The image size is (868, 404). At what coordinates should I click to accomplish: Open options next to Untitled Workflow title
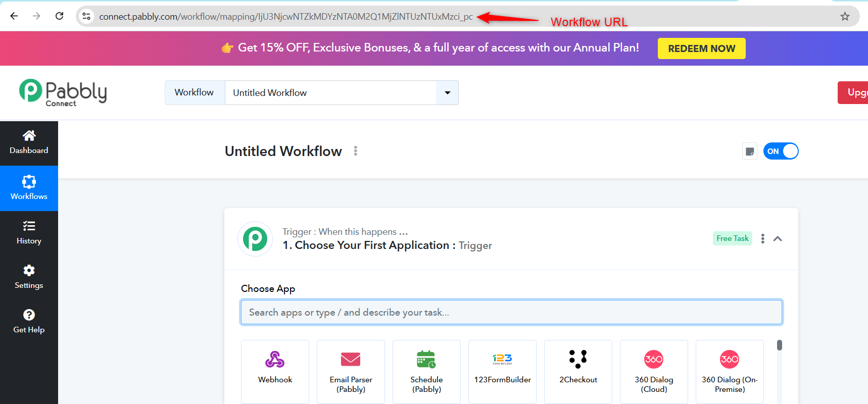tap(356, 151)
